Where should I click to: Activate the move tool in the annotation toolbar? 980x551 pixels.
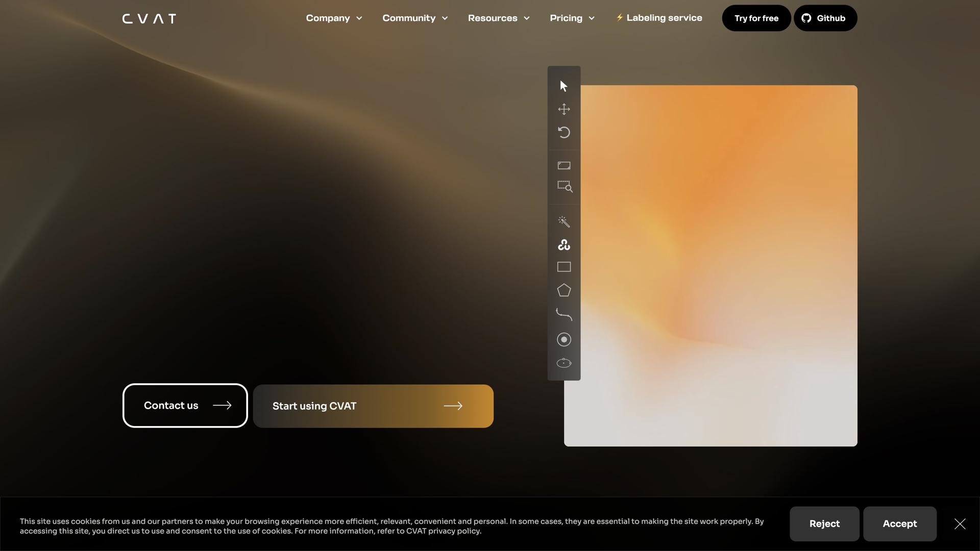pyautogui.click(x=563, y=109)
